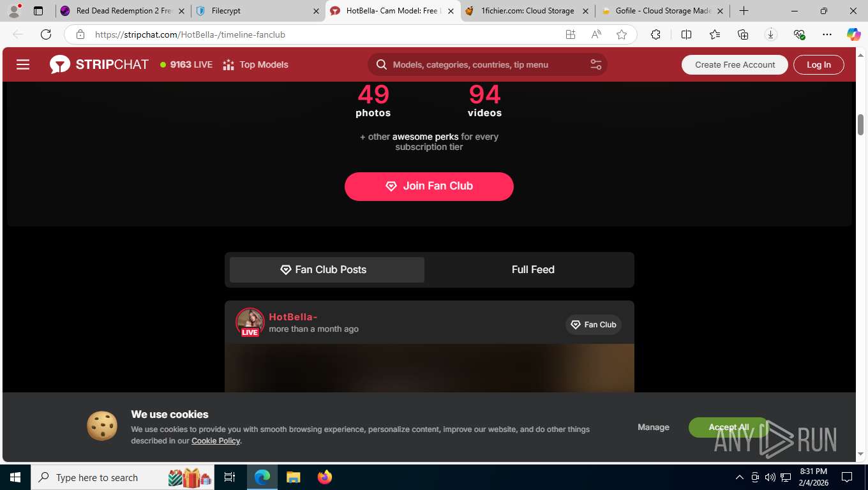The width and height of the screenshot is (868, 490).
Task: Toggle split screen view icon
Action: coord(686,34)
